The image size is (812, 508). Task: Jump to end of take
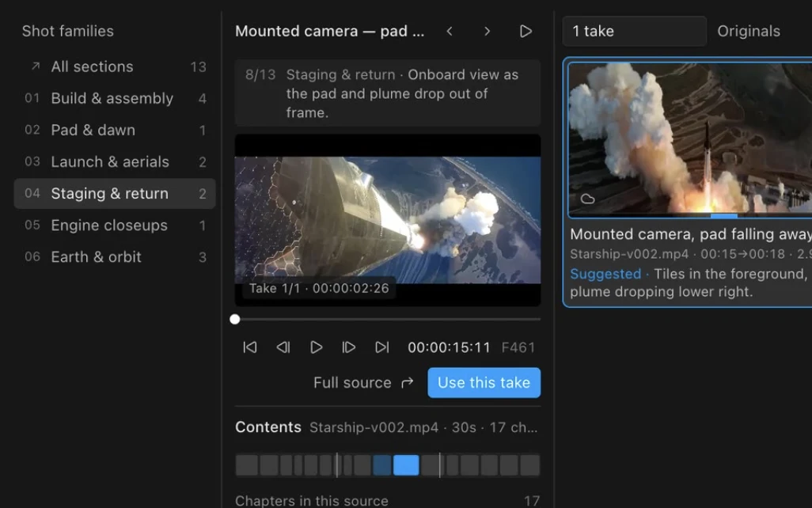(x=381, y=347)
